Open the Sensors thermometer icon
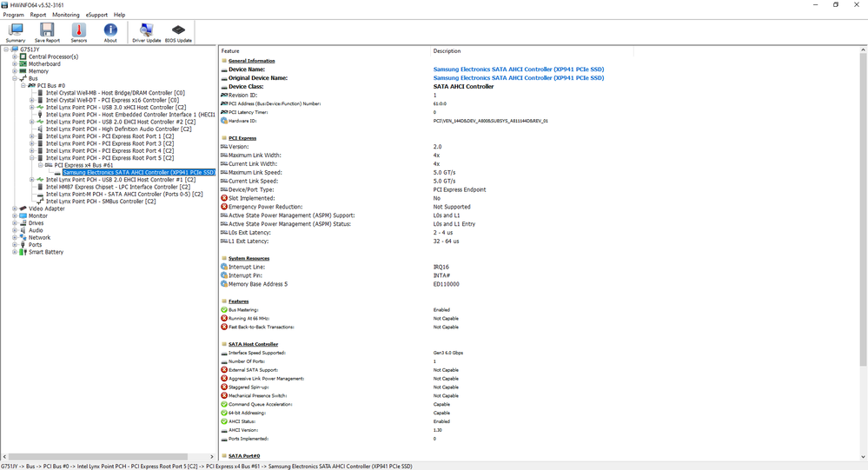868x470 pixels. [x=78, y=33]
